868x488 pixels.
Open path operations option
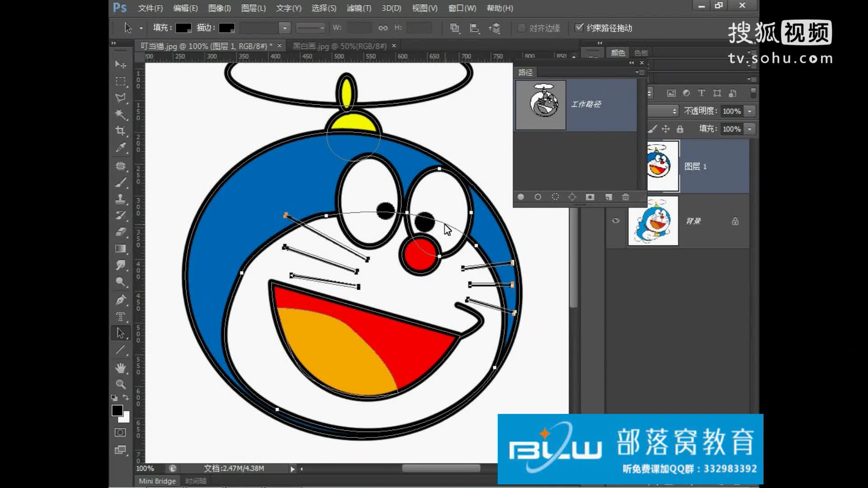point(454,28)
